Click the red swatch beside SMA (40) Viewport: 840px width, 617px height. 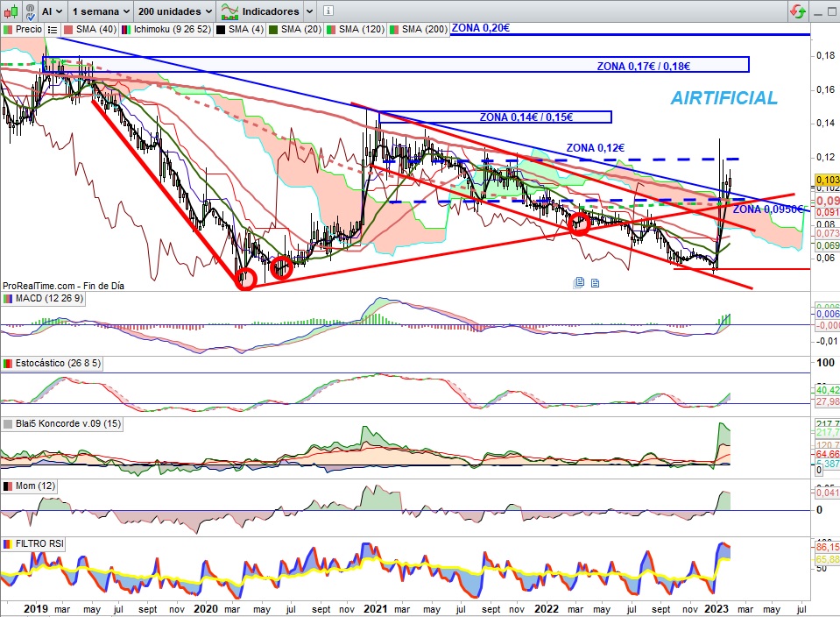67,29
